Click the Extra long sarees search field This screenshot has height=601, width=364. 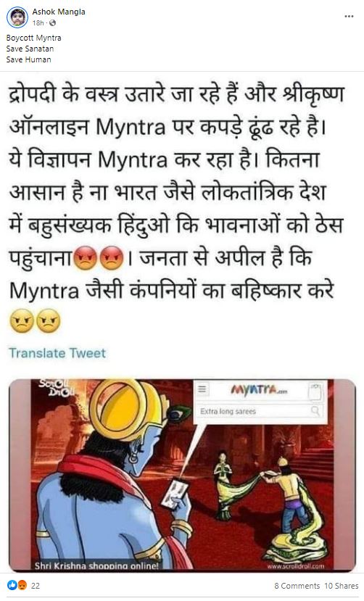coord(260,411)
